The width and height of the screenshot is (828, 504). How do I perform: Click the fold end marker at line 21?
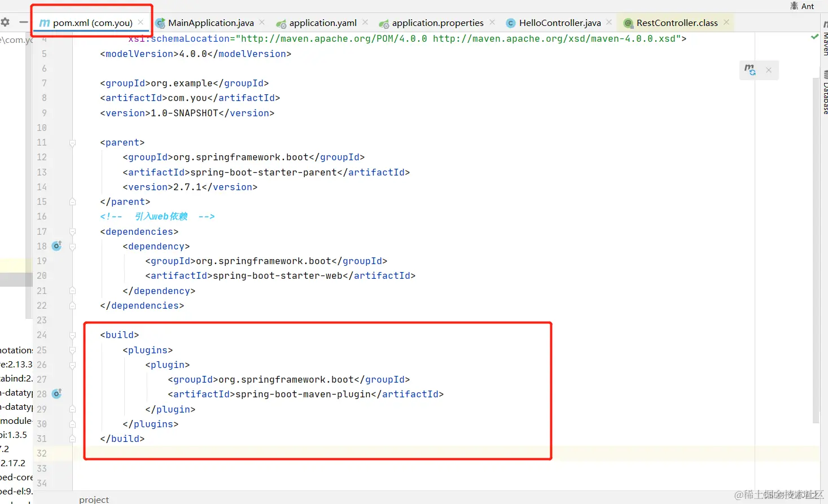tap(72, 291)
